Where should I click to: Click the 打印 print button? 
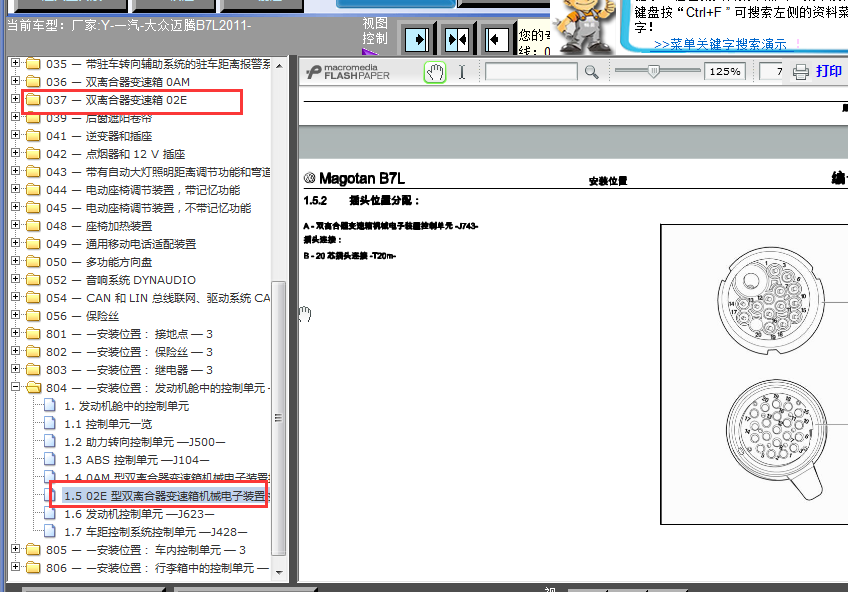pyautogui.click(x=829, y=71)
